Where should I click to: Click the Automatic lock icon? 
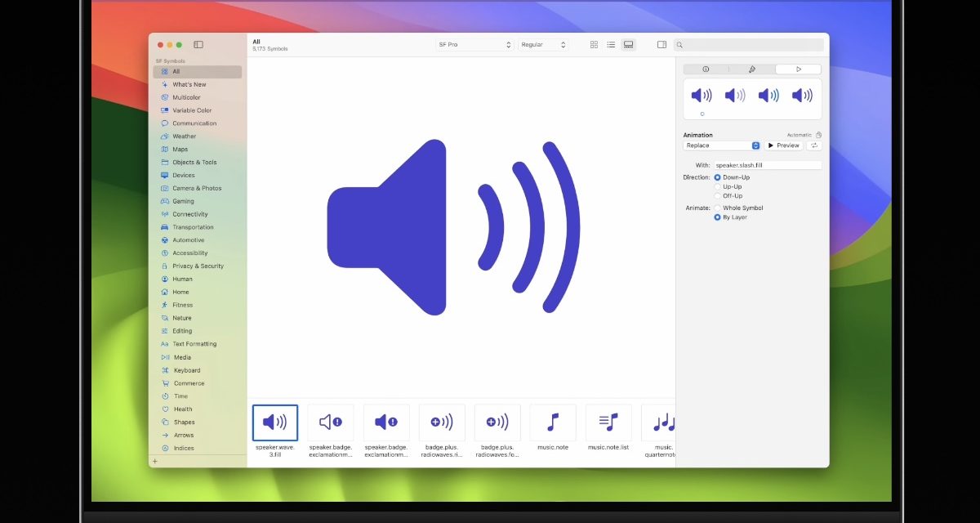(818, 135)
